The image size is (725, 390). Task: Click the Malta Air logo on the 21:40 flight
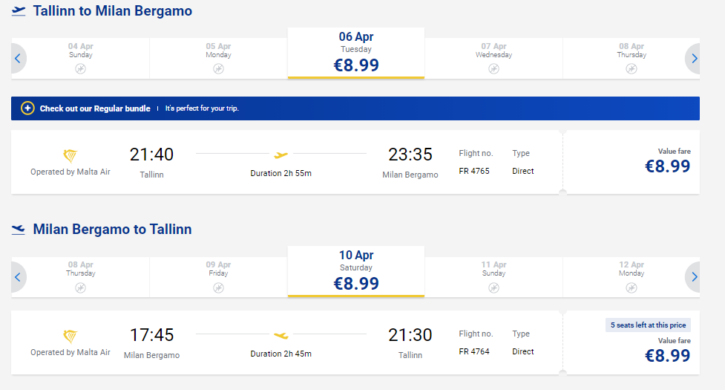(70, 155)
